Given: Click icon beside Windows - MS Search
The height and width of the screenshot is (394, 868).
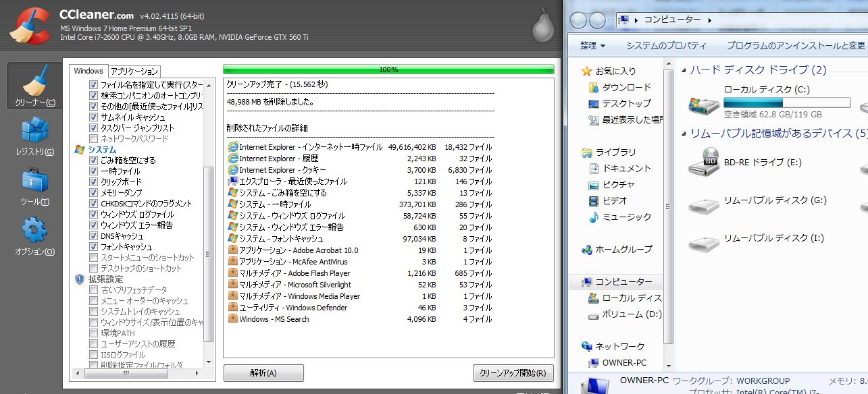Looking at the screenshot, I should [233, 318].
